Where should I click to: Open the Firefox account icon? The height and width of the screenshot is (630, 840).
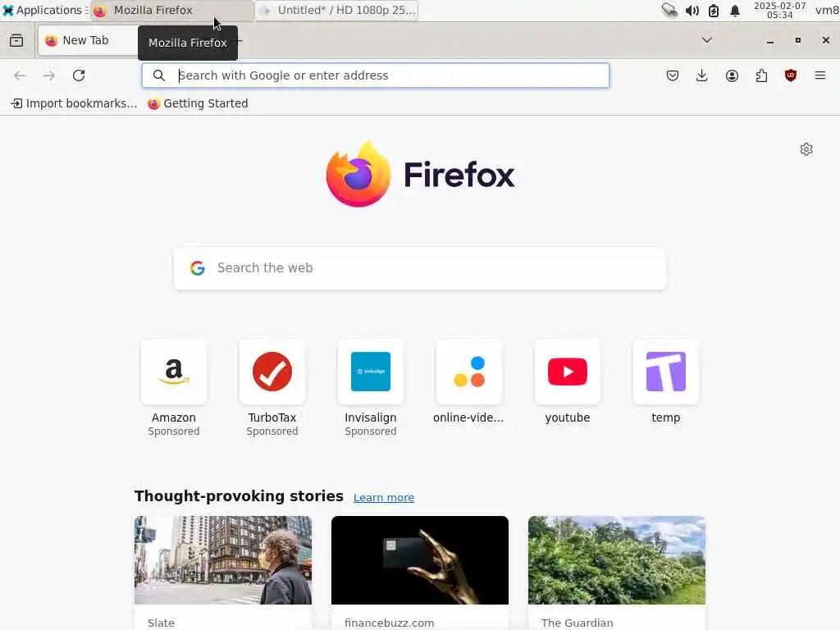pyautogui.click(x=732, y=75)
